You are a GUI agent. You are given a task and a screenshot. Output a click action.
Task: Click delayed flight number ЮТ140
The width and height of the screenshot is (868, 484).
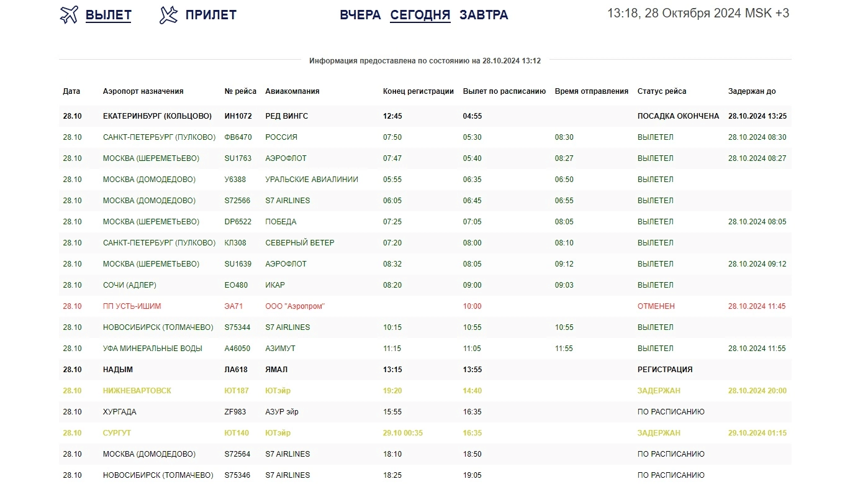pyautogui.click(x=237, y=433)
